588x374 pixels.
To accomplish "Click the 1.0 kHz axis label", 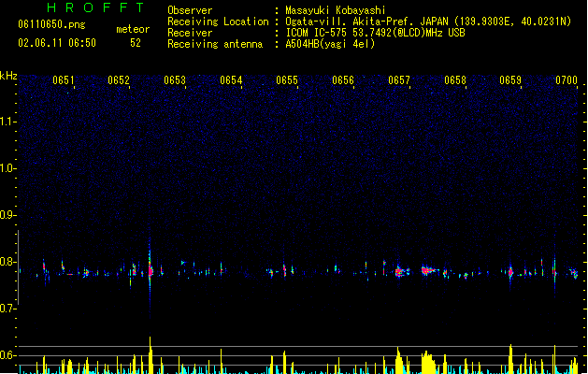I will pyautogui.click(x=7, y=168).
